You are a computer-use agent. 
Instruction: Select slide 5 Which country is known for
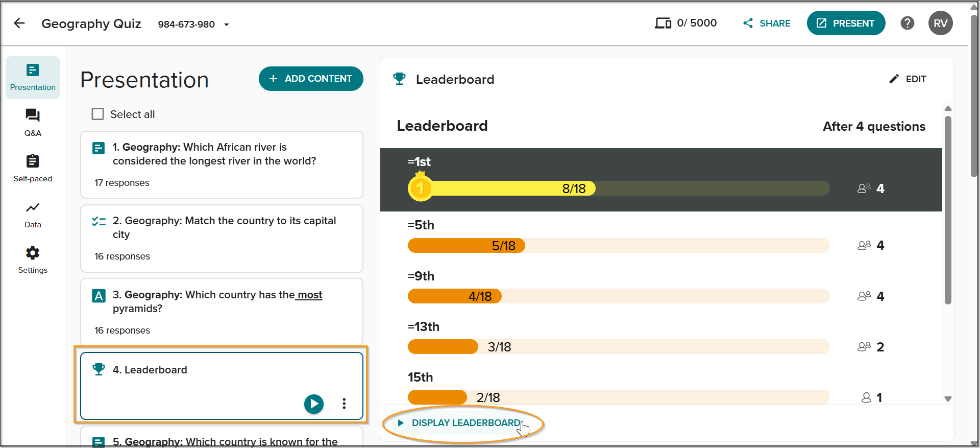tap(222, 437)
